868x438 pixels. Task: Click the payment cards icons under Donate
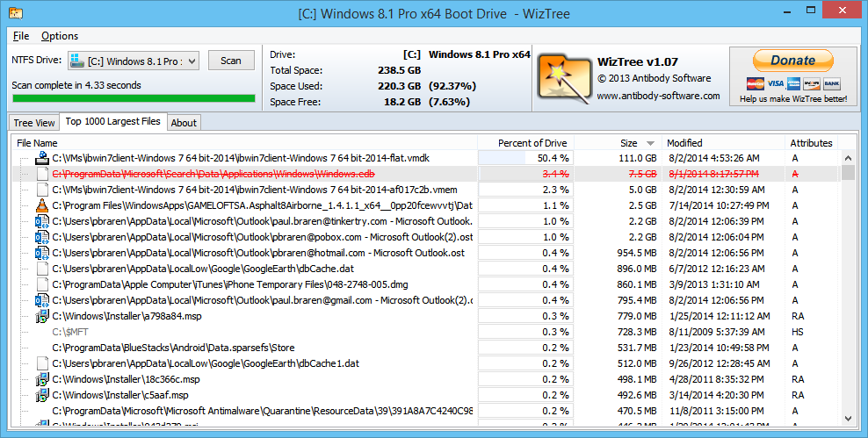(x=793, y=83)
